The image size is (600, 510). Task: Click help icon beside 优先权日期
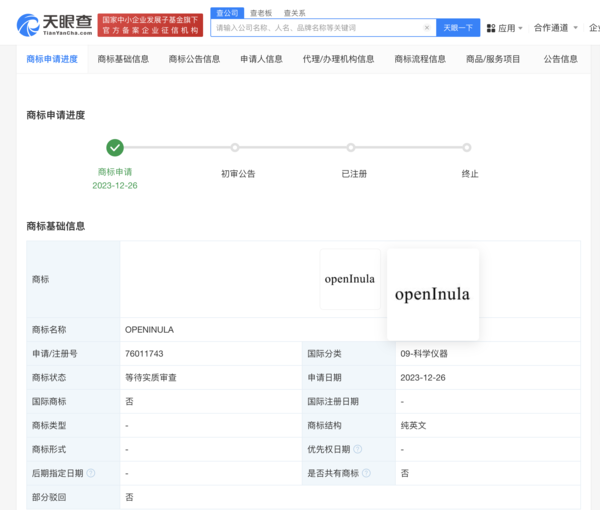coord(358,449)
